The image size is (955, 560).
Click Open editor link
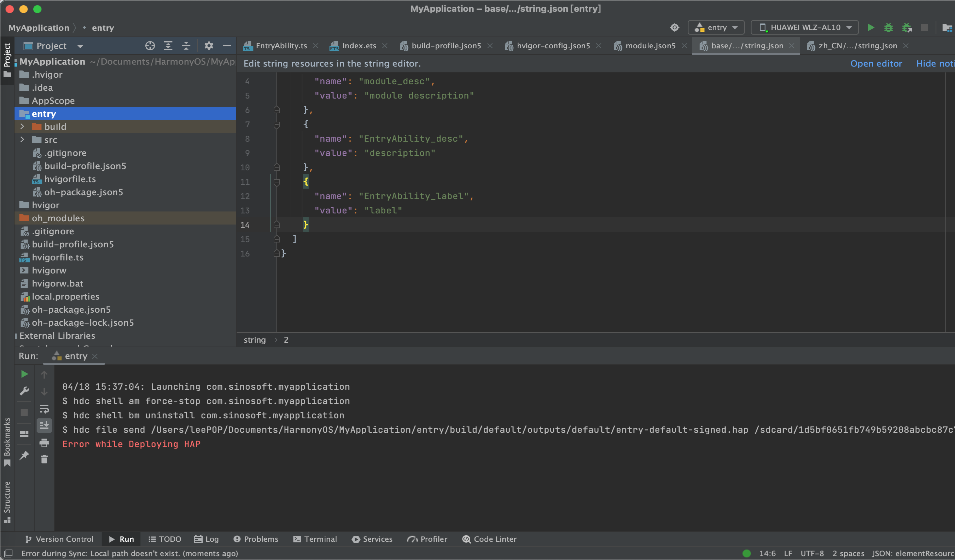point(876,64)
